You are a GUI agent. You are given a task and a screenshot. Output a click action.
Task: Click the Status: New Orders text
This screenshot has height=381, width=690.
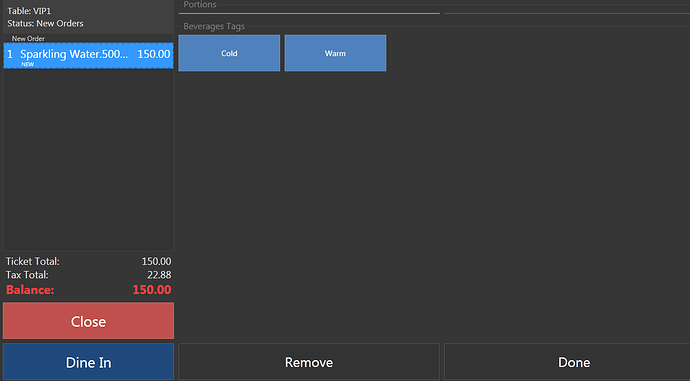click(45, 23)
